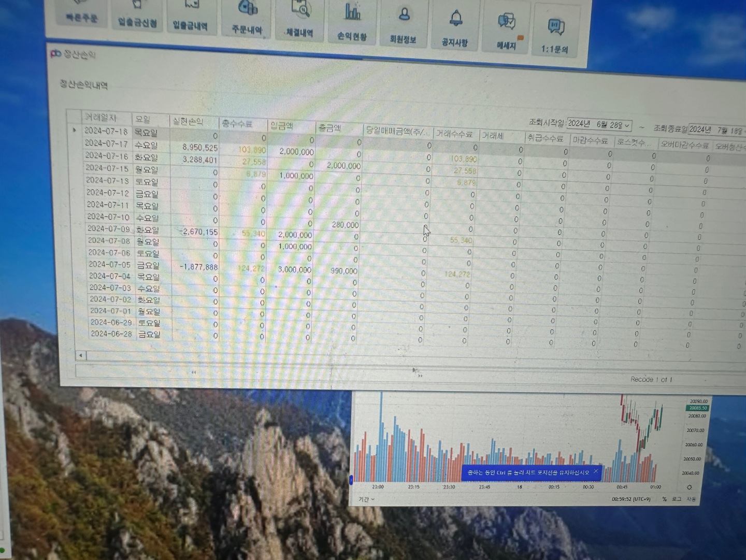Image resolution: width=746 pixels, height=560 pixels.
Task: Toggle 로그 log scale on chart
Action: coord(677,499)
